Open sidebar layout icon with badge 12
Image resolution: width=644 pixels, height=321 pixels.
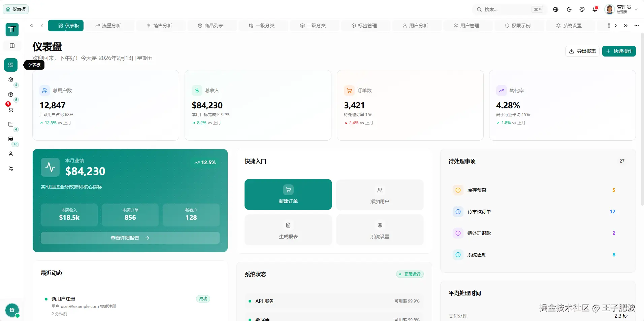point(11,139)
